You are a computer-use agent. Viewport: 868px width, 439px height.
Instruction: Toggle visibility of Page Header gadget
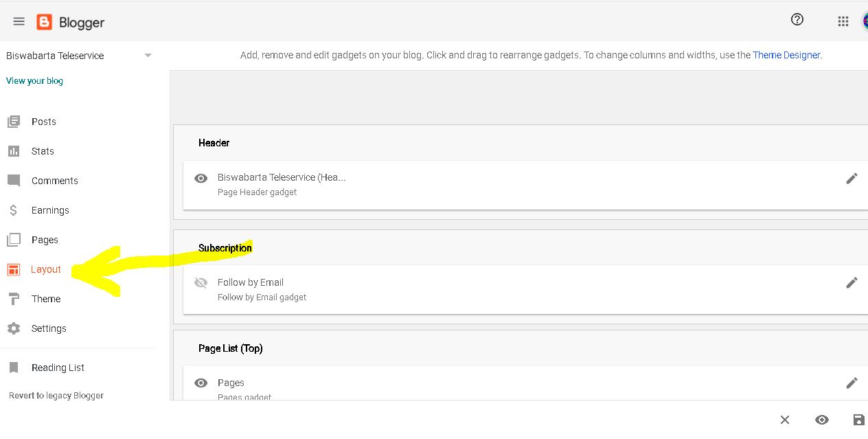tap(201, 178)
